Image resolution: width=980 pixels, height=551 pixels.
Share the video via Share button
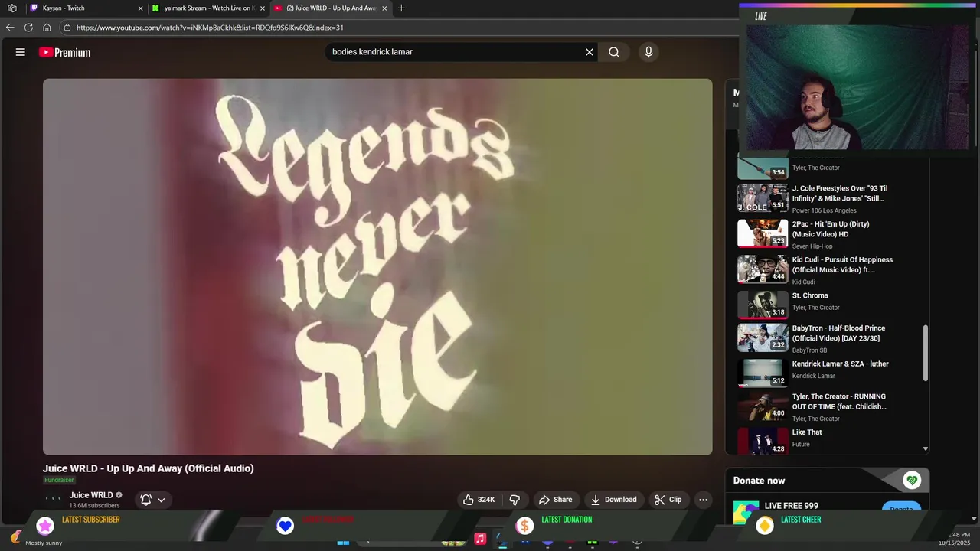555,500
